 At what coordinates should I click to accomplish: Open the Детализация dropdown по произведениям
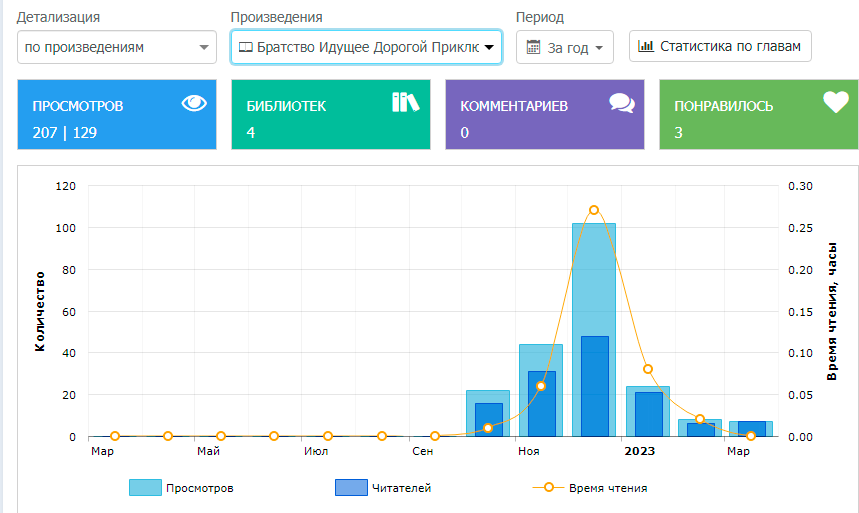tap(117, 47)
